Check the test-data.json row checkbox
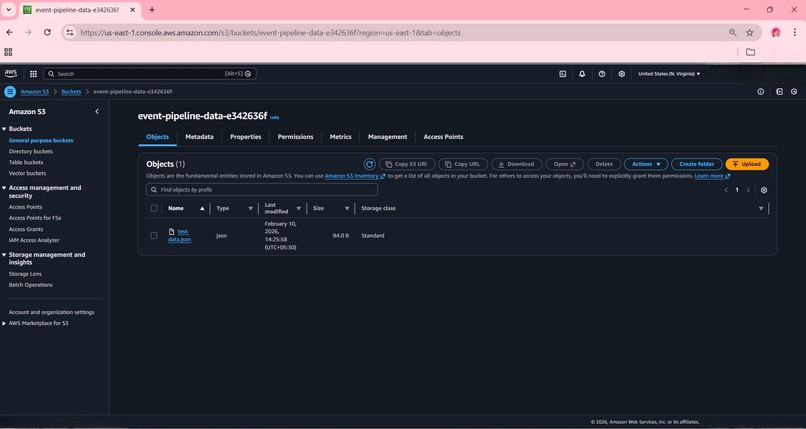This screenshot has width=806, height=429. pos(154,235)
